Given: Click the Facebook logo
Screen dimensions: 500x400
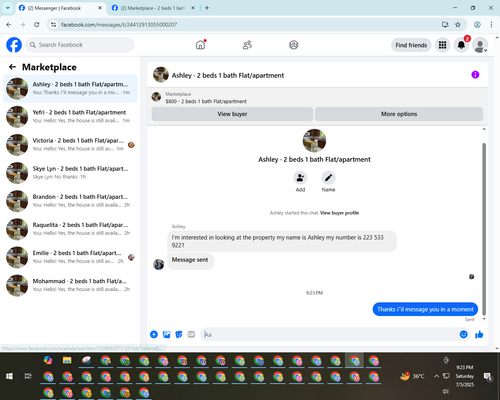Looking at the screenshot, I should pos(14,45).
